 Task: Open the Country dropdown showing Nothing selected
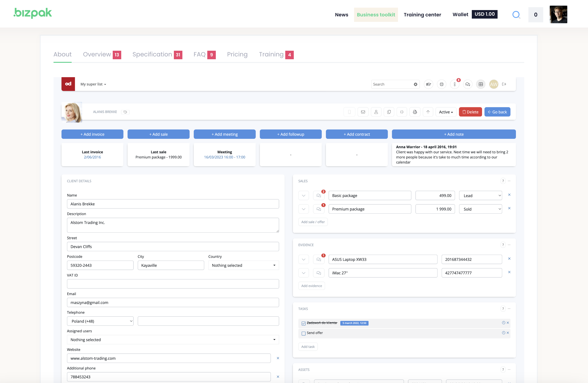243,265
